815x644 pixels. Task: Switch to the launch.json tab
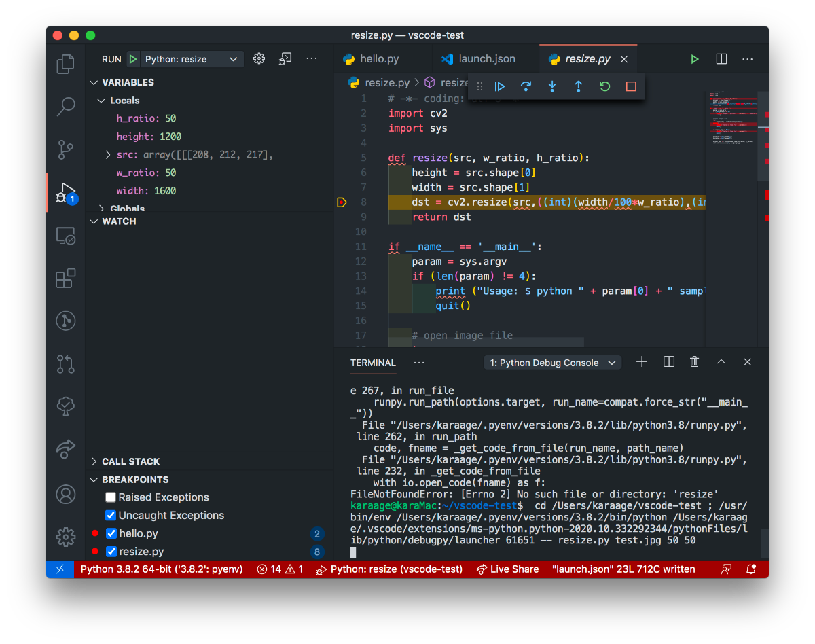pyautogui.click(x=485, y=59)
